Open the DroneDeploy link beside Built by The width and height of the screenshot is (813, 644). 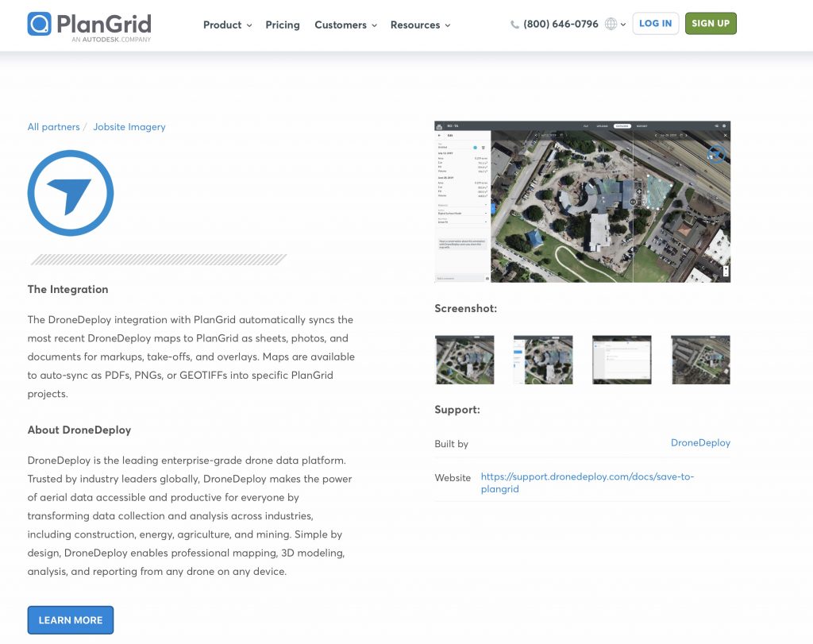700,443
